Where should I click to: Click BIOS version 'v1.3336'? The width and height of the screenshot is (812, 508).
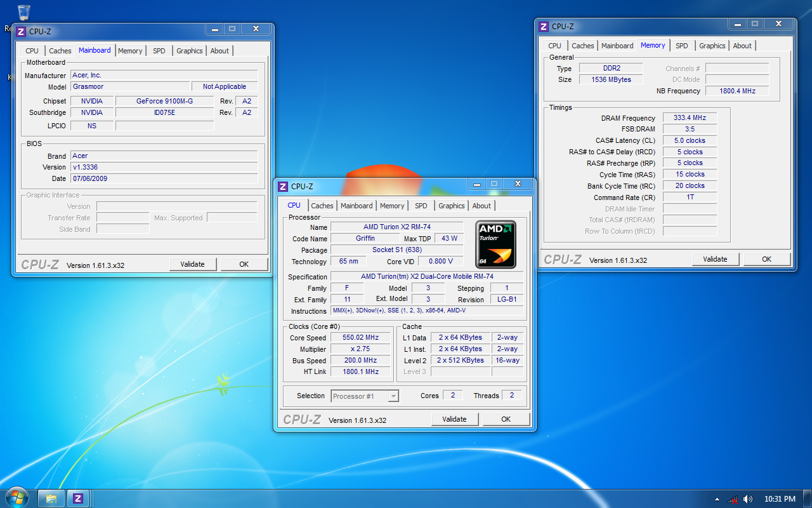click(164, 167)
